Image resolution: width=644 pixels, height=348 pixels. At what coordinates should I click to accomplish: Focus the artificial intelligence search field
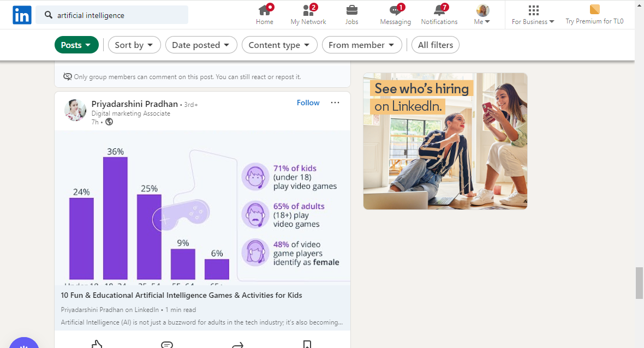pos(112,15)
